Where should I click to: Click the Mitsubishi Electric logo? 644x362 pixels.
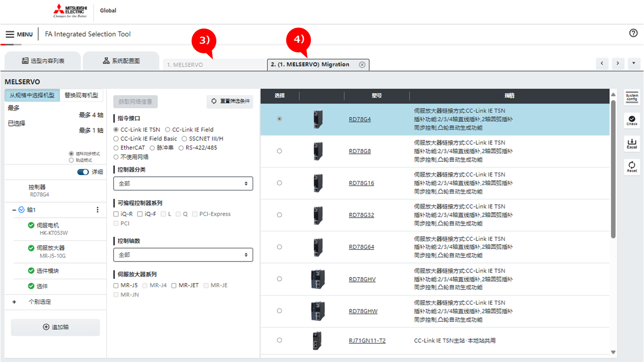tap(69, 11)
